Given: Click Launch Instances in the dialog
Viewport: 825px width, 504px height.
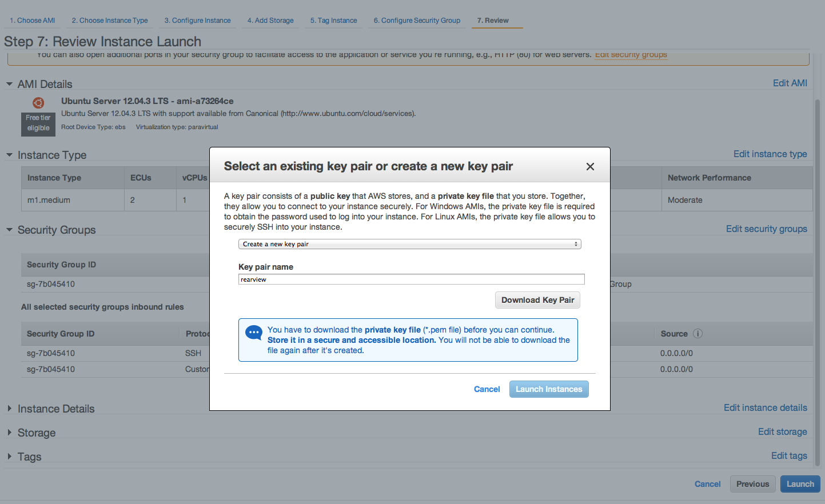Looking at the screenshot, I should [549, 389].
